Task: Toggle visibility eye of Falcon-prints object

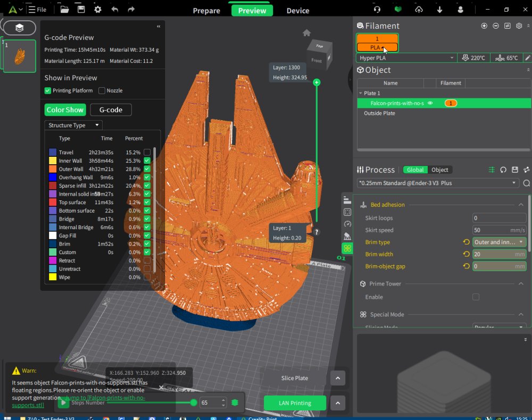Action: 430,103
